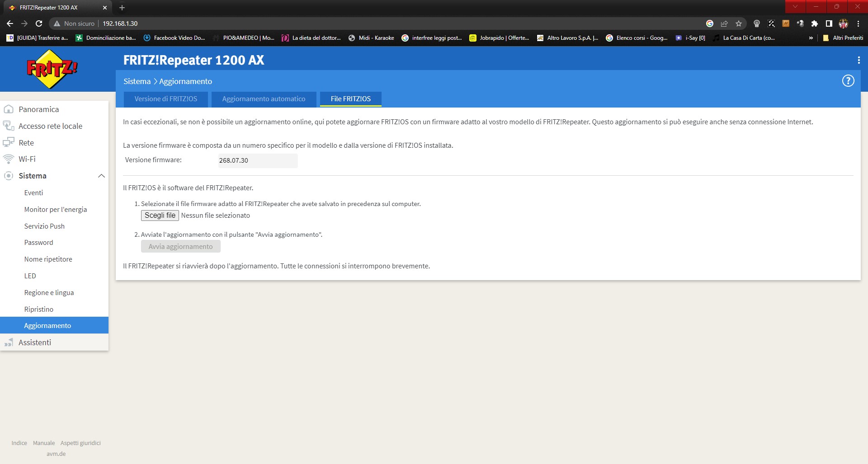
Task: Click the Versione firmware field 268.07.30
Action: point(258,160)
